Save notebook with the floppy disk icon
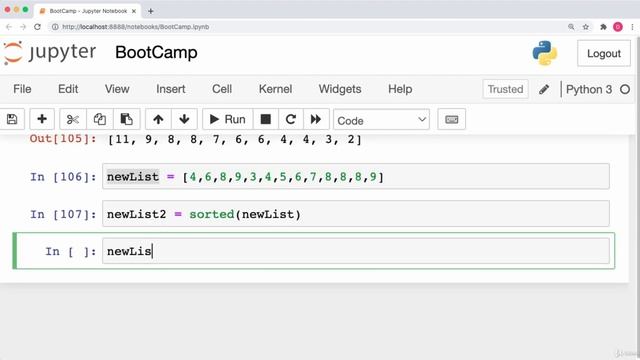The height and width of the screenshot is (360, 640). [12, 119]
